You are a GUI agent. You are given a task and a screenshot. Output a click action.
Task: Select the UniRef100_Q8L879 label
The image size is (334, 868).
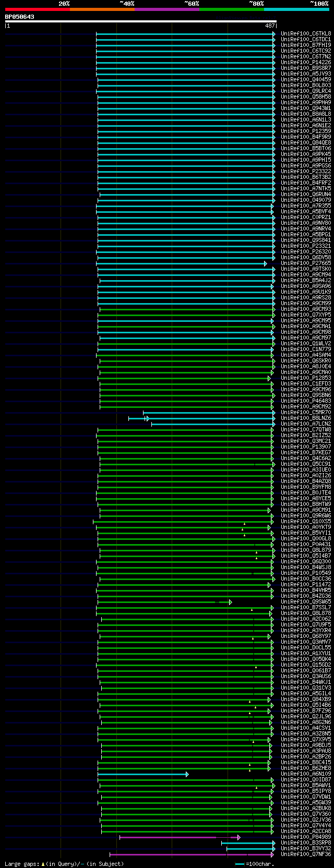tap(306, 550)
